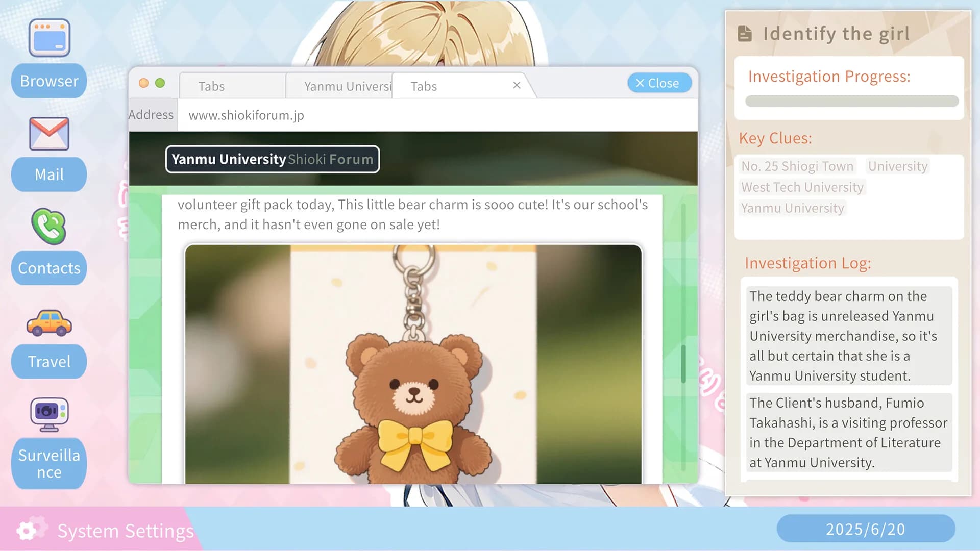Click the Yanmu University Shioki Forum banner
The image size is (980, 551).
tap(272, 159)
